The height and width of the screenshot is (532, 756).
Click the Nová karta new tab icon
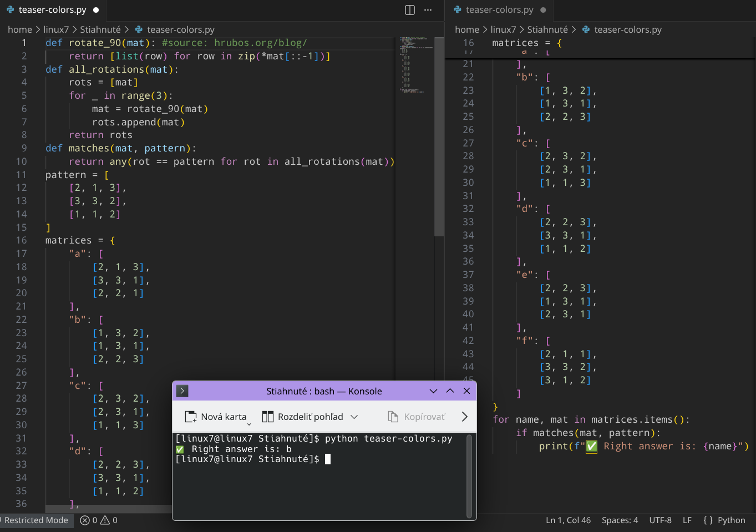tap(191, 417)
